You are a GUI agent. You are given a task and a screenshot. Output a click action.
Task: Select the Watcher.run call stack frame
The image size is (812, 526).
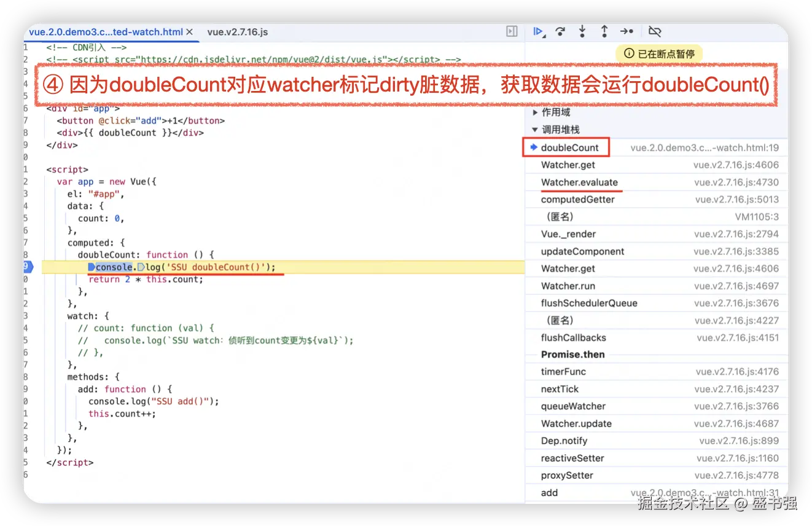(x=656, y=286)
